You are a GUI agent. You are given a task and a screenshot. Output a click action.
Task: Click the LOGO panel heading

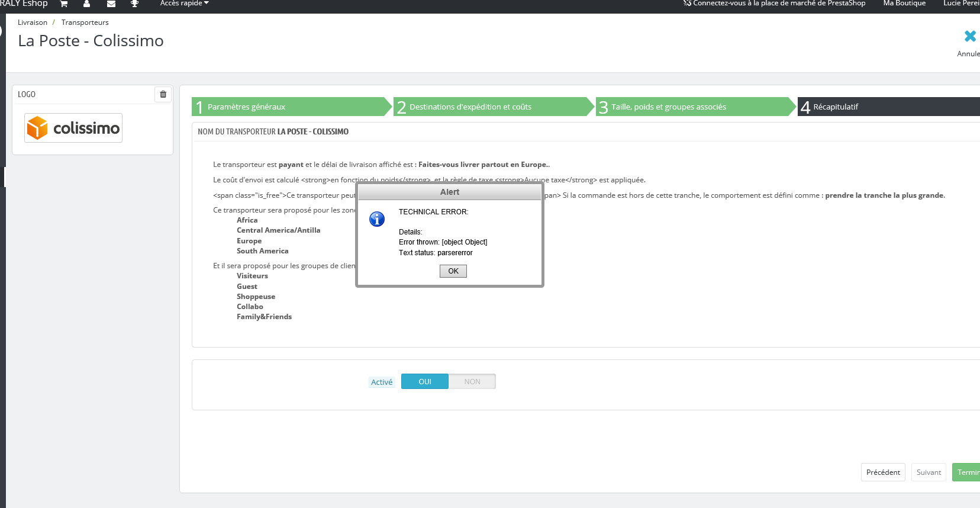click(27, 94)
